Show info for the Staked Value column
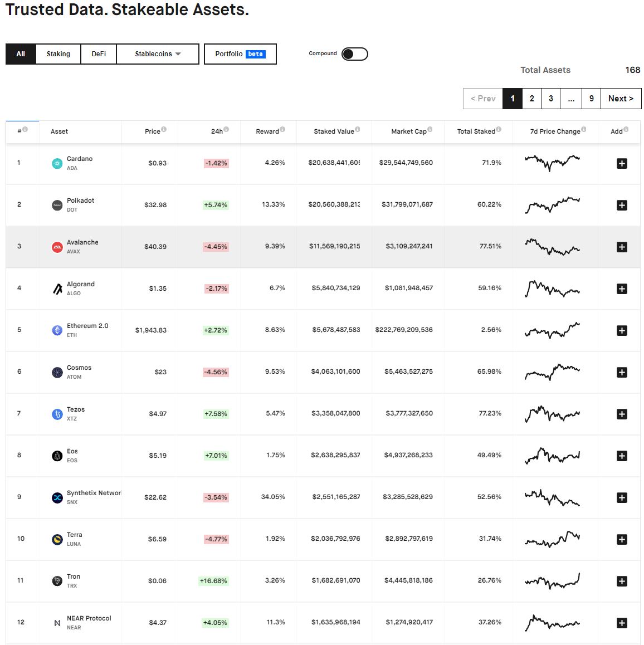Viewport: 644px width, 645px height. pos(357,129)
